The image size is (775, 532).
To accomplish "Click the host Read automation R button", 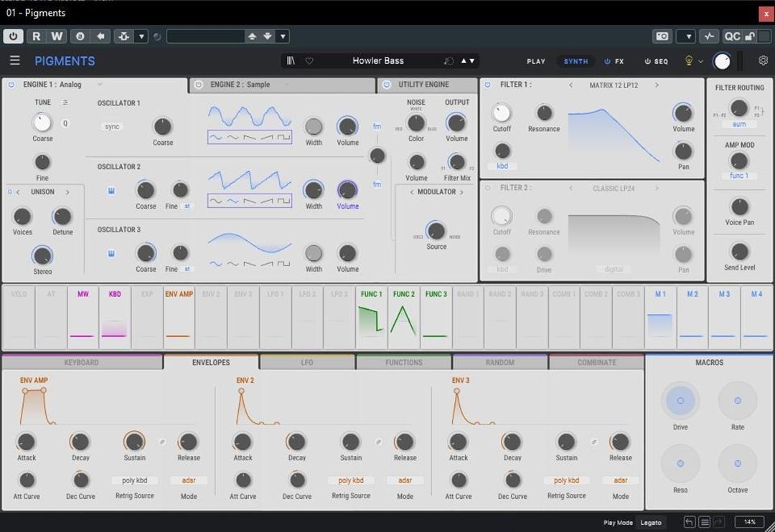I will point(36,36).
